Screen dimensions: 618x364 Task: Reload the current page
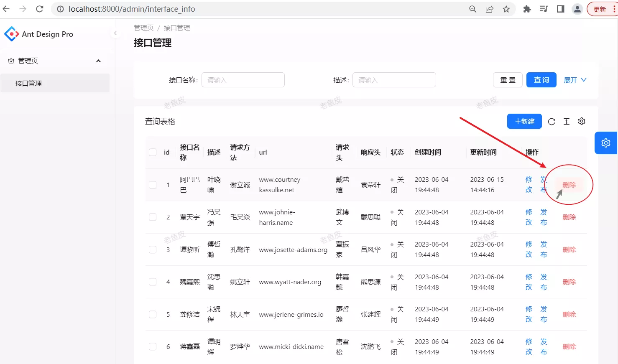tap(40, 9)
